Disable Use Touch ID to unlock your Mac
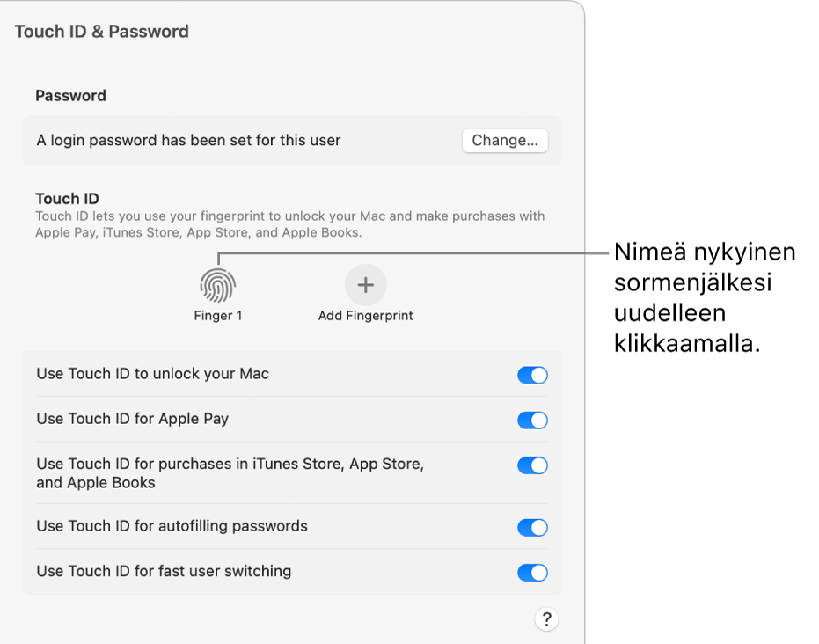 coord(531,374)
